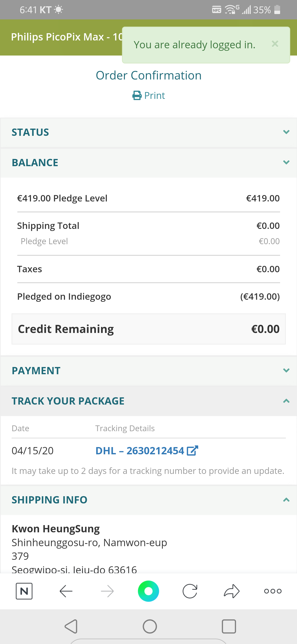The height and width of the screenshot is (644, 297).
Task: Expand the STATUS section chevron
Action: tap(286, 132)
